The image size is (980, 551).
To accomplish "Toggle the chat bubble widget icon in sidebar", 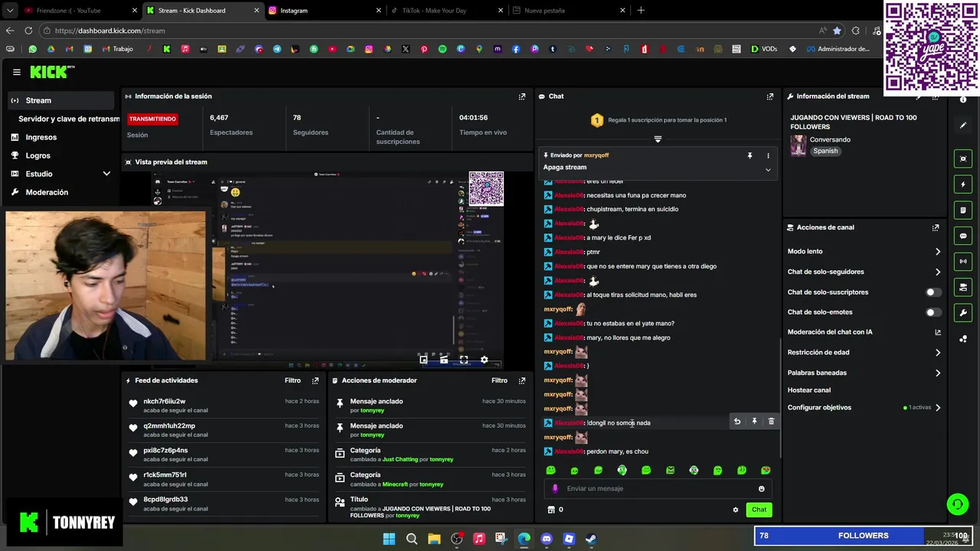I will tap(963, 236).
